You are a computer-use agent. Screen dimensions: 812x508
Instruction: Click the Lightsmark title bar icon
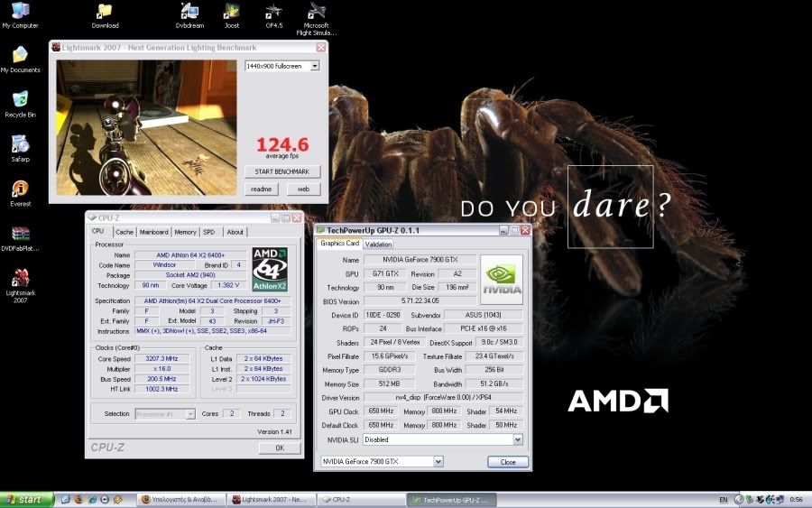(x=56, y=47)
